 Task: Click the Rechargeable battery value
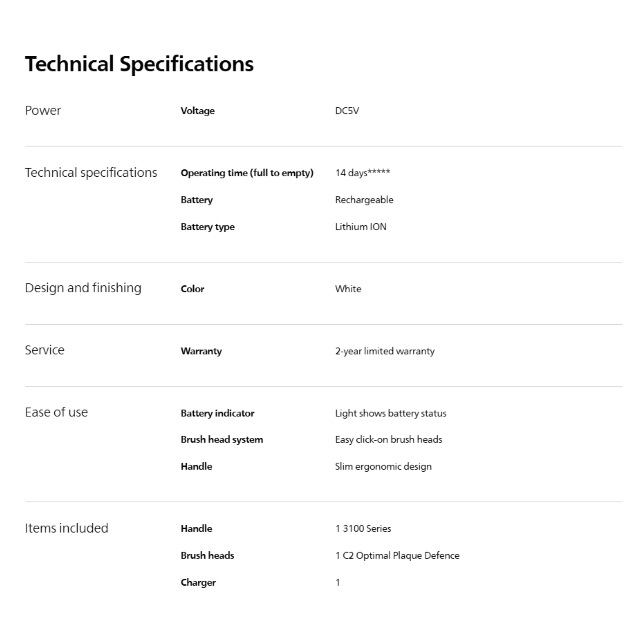364,200
